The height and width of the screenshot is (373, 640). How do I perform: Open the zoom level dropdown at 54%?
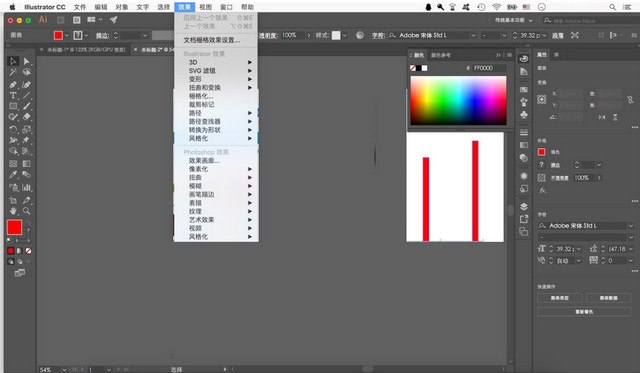tap(64, 370)
